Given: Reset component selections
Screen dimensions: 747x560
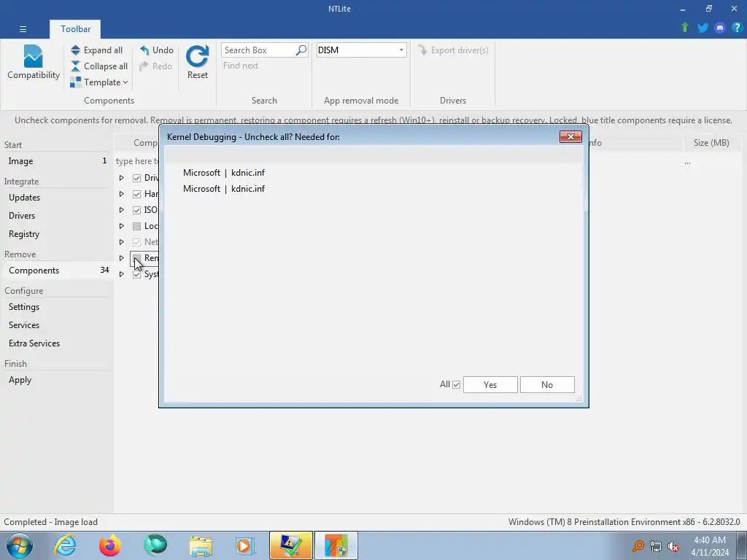Looking at the screenshot, I should [x=197, y=63].
